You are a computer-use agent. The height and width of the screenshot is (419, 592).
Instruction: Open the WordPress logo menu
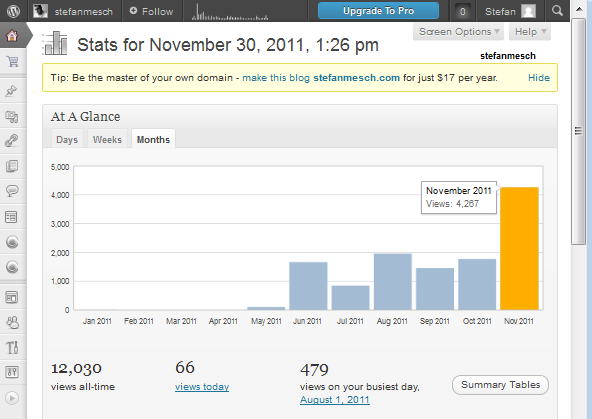point(13,11)
